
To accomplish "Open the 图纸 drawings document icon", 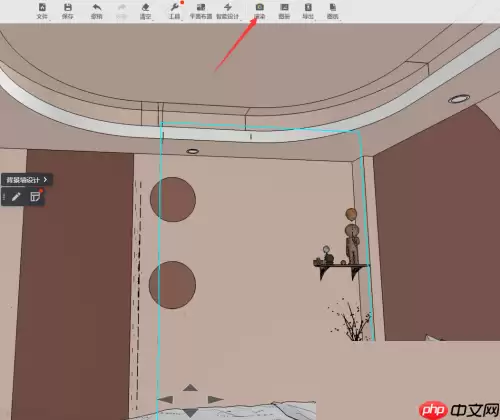I will [x=333, y=7].
